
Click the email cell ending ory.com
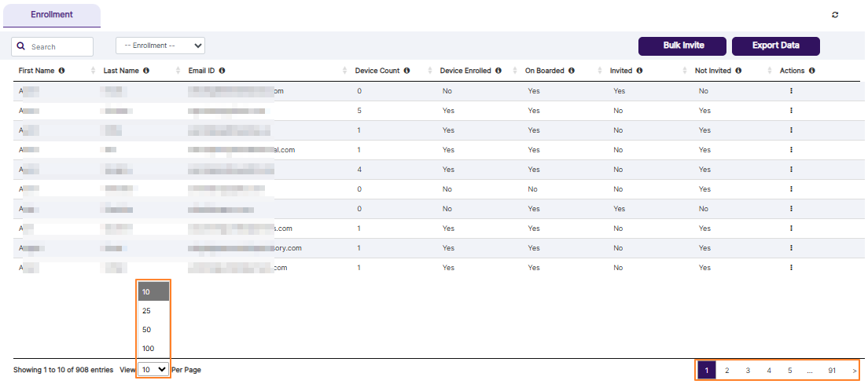pos(245,248)
